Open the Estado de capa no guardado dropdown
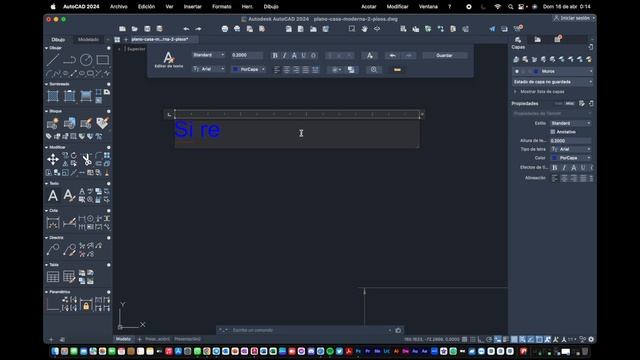The width and height of the screenshot is (640, 360). point(552,82)
